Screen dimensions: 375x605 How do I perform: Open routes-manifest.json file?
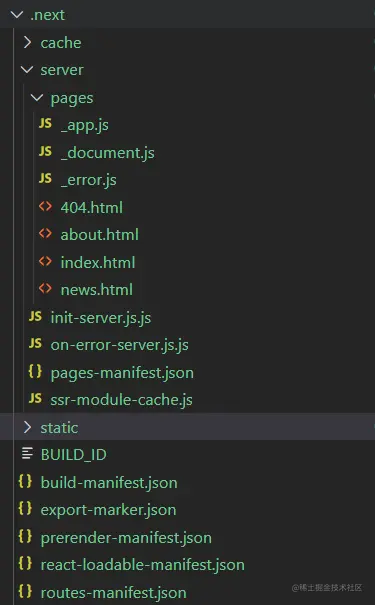[x=113, y=593]
